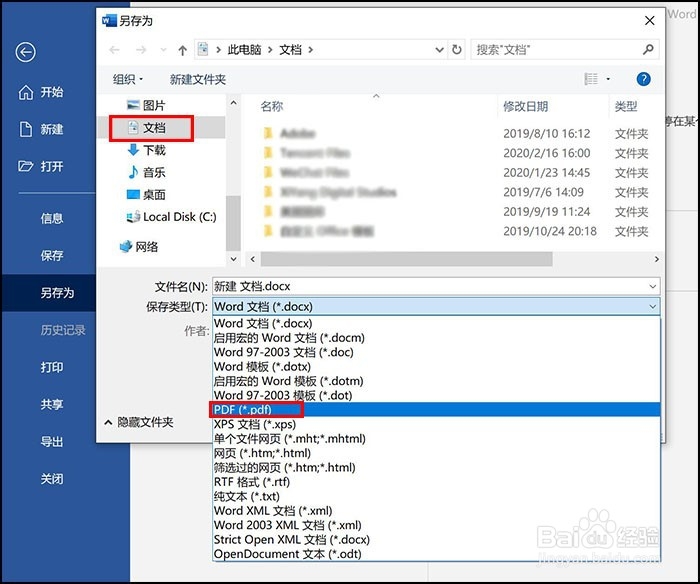Select the folder dated 2020/2/16 16:00
The width and height of the screenshot is (700, 584).
(x=454, y=153)
